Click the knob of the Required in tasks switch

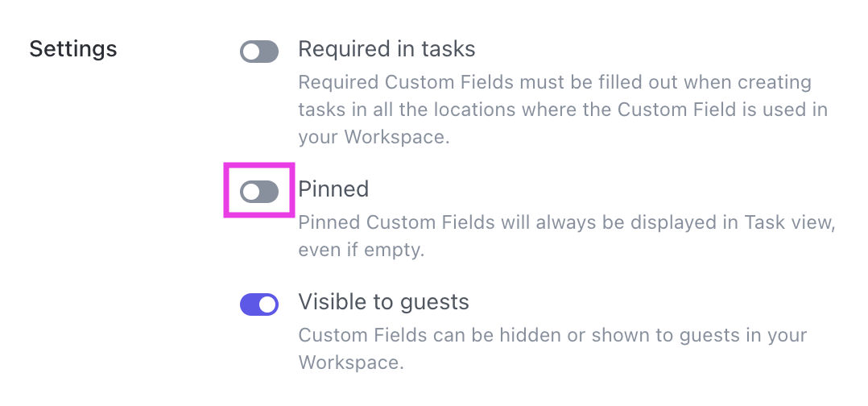[x=251, y=52]
